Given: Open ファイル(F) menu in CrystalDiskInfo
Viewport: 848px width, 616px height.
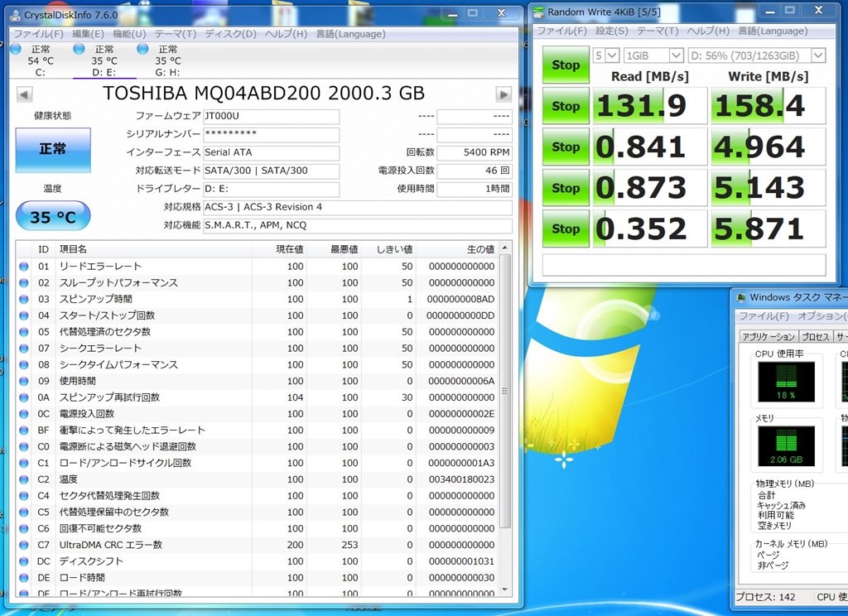Looking at the screenshot, I should [x=38, y=34].
